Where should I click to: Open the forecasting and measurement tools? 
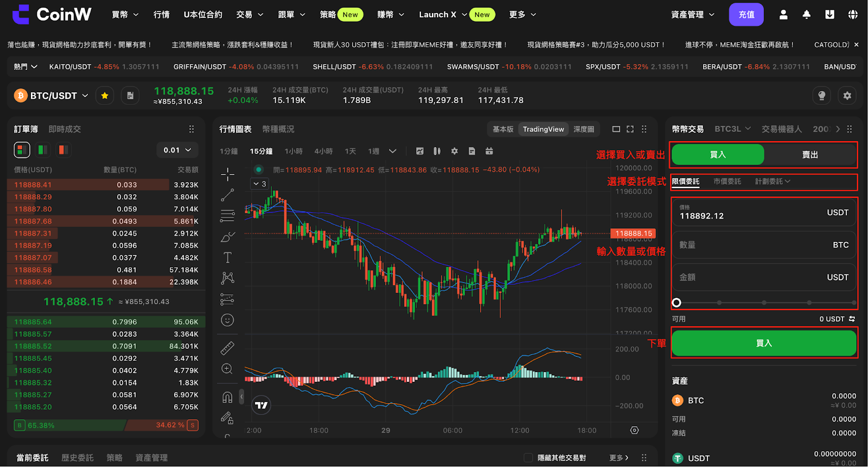[228, 299]
